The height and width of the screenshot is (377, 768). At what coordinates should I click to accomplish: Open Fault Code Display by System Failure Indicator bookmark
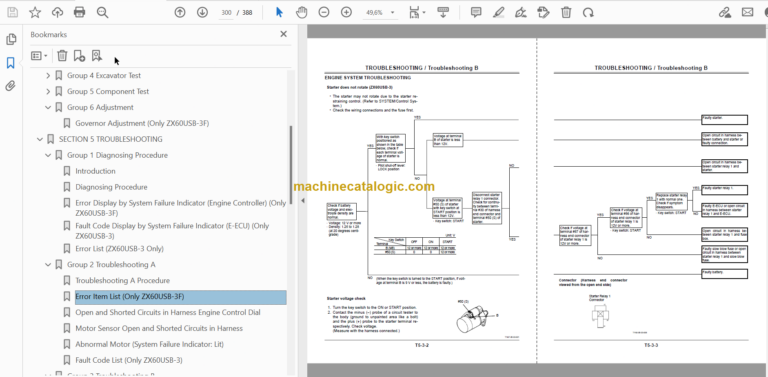click(x=172, y=231)
